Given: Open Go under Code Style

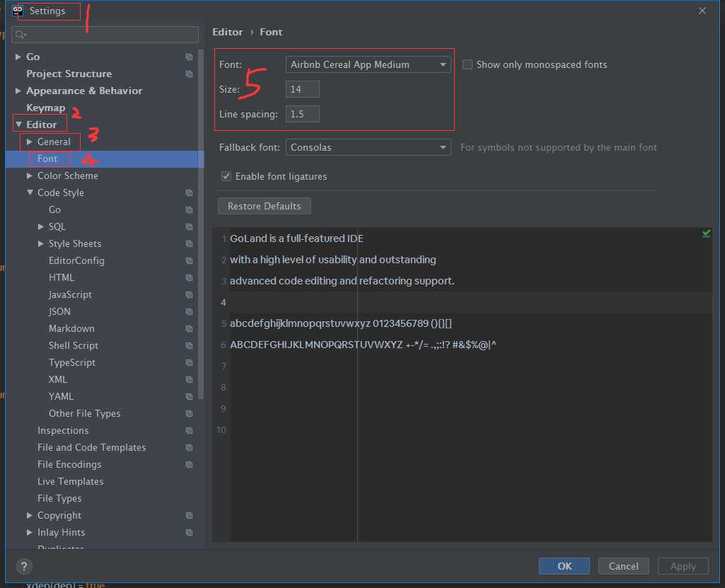Looking at the screenshot, I should click(54, 210).
